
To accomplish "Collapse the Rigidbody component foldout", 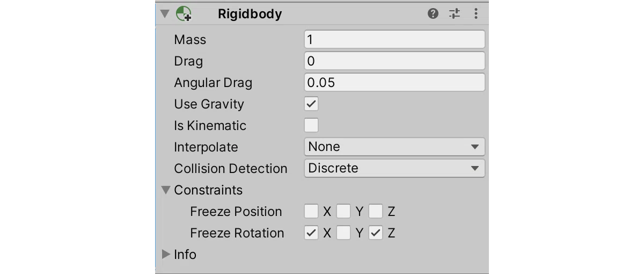I will (165, 14).
